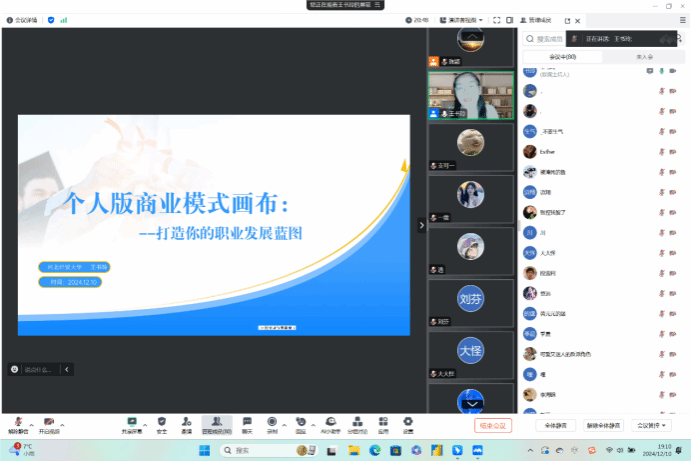Open the AI assistant toolbar item

tap(331, 425)
